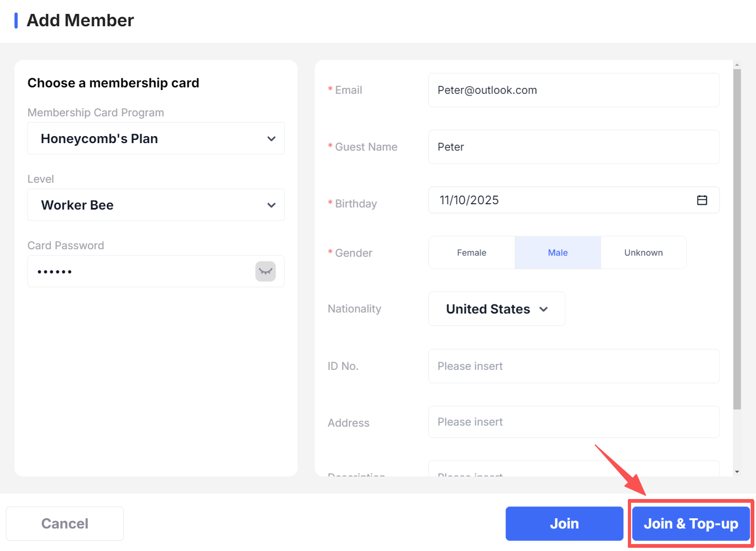The width and height of the screenshot is (756, 551).
Task: Click the Address input field
Action: pyautogui.click(x=573, y=422)
